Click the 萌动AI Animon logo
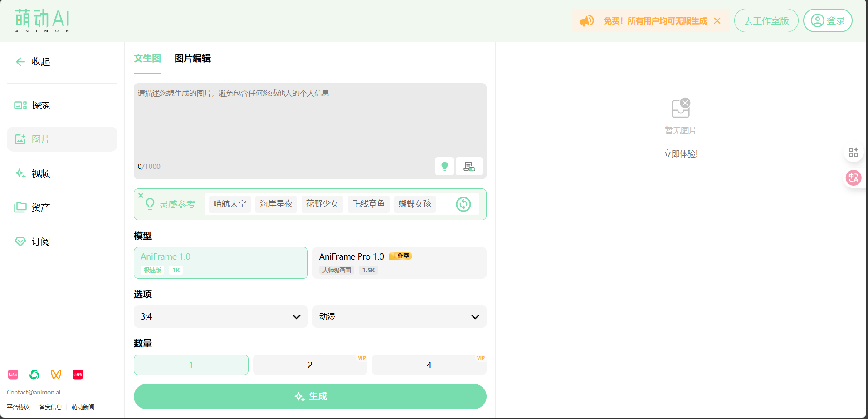Image resolution: width=868 pixels, height=419 pixels. [x=42, y=21]
